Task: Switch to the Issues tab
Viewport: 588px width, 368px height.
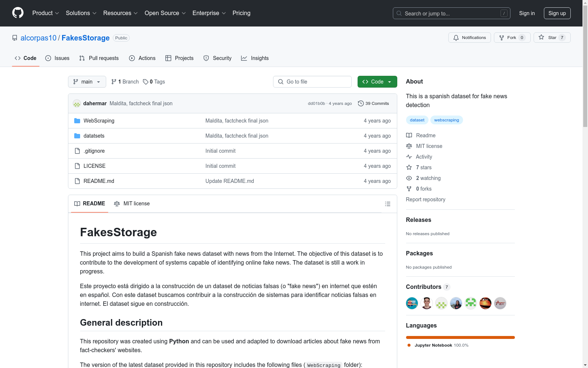Action: click(x=57, y=58)
